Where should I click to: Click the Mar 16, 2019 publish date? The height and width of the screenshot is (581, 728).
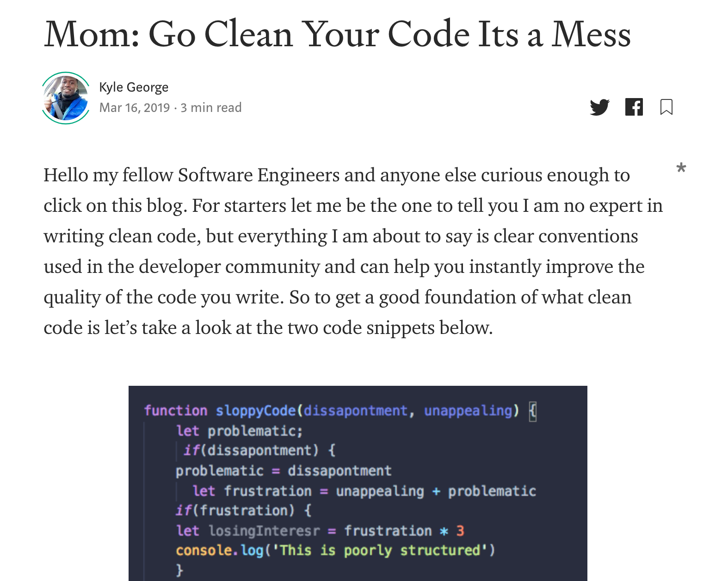point(135,108)
